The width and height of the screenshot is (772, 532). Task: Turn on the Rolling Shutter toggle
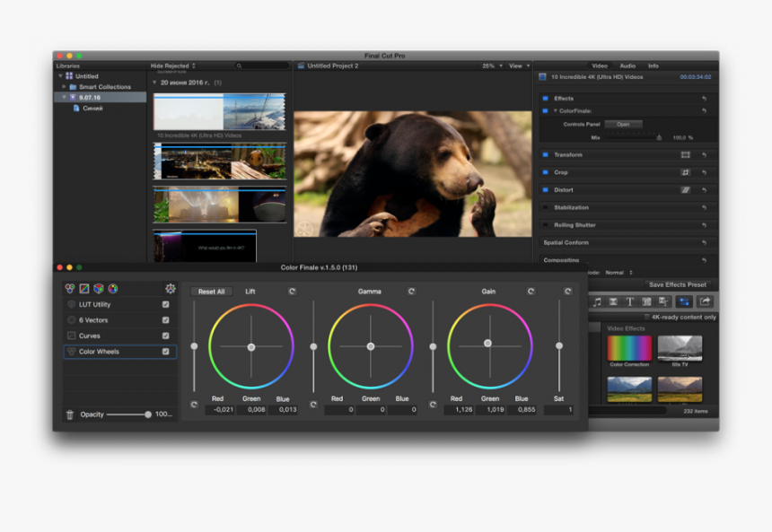[x=545, y=225]
